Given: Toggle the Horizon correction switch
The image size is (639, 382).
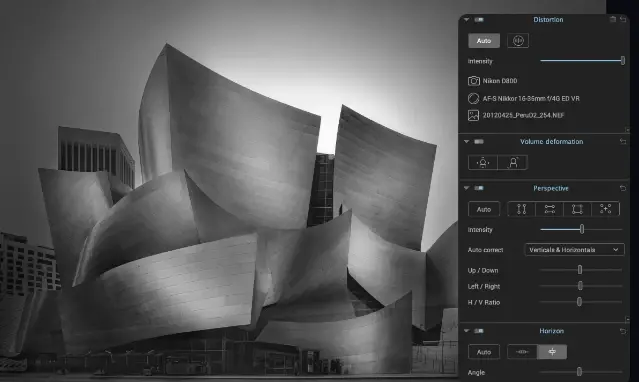Looking at the screenshot, I should click(479, 331).
